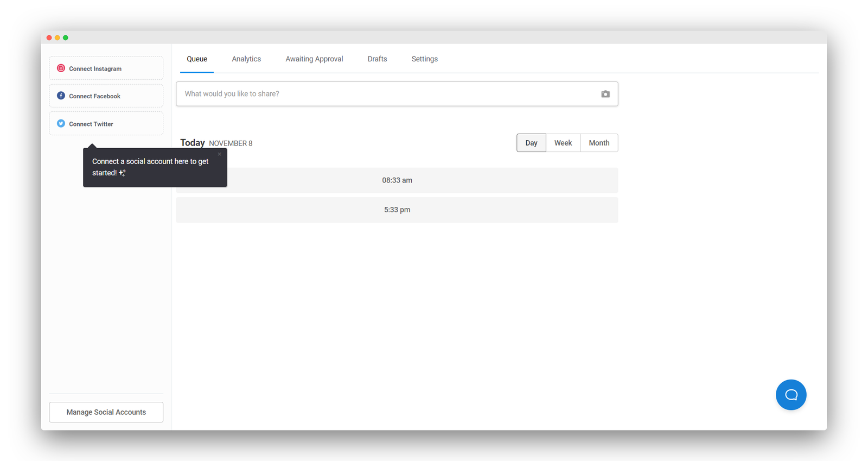Switch to the Queue tab
The image size is (868, 461).
coord(197,59)
